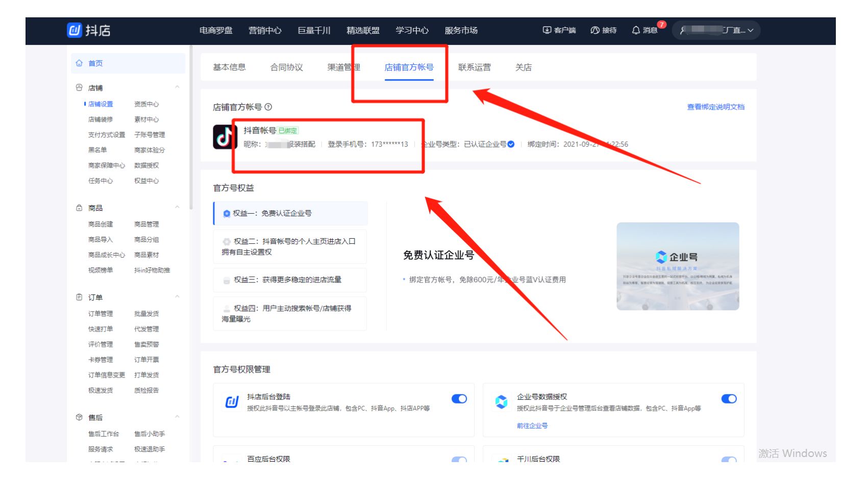
Task: Open 数据授权 in the sidebar
Action: point(146,165)
